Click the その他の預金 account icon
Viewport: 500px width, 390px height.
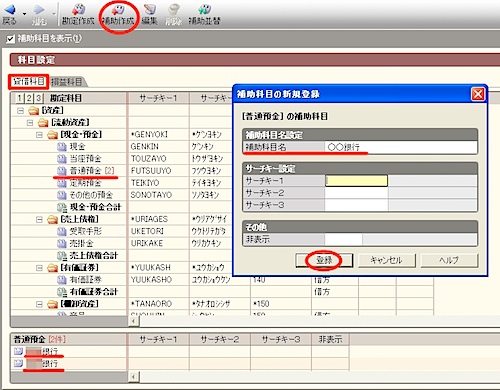(x=62, y=195)
